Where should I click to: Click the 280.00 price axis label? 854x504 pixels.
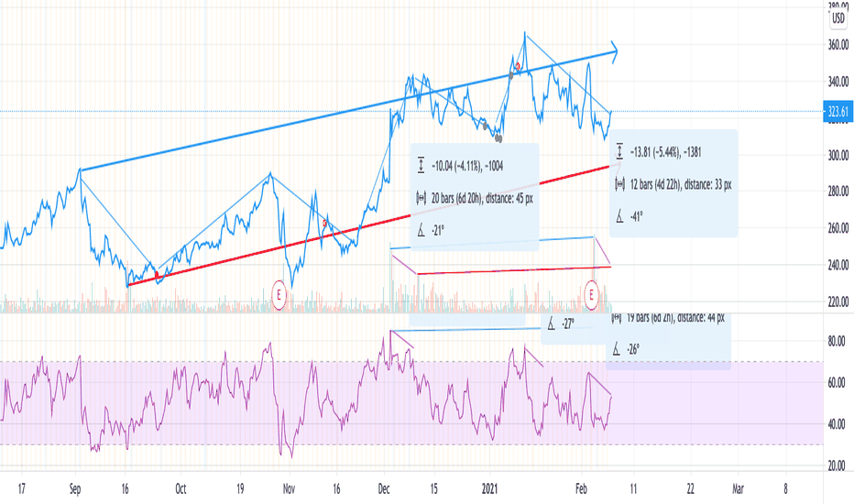pos(838,192)
